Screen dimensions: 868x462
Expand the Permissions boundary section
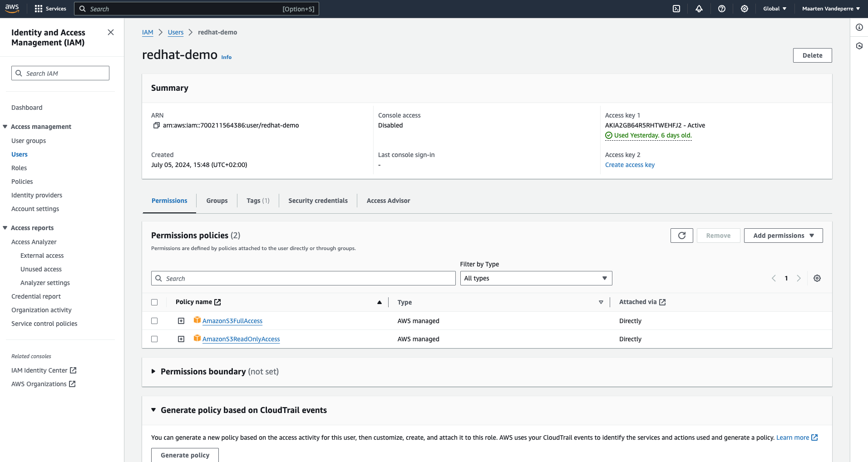click(x=153, y=371)
